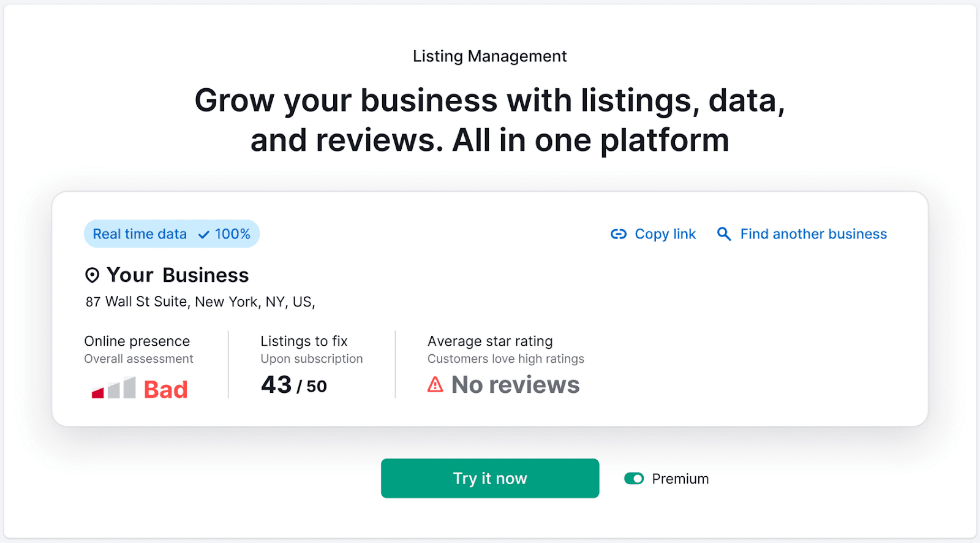Image resolution: width=980 pixels, height=543 pixels.
Task: Open the Find another business link
Action: tap(813, 234)
